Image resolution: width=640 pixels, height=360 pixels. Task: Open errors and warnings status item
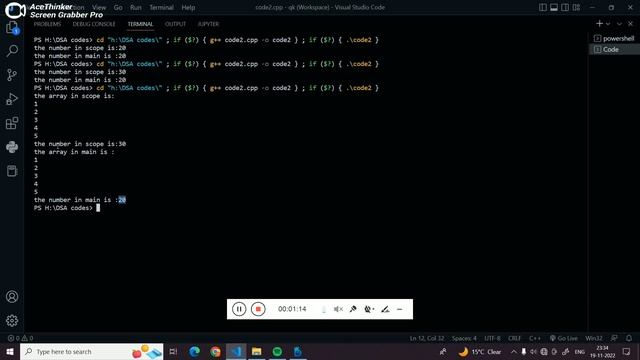click(x=20, y=338)
